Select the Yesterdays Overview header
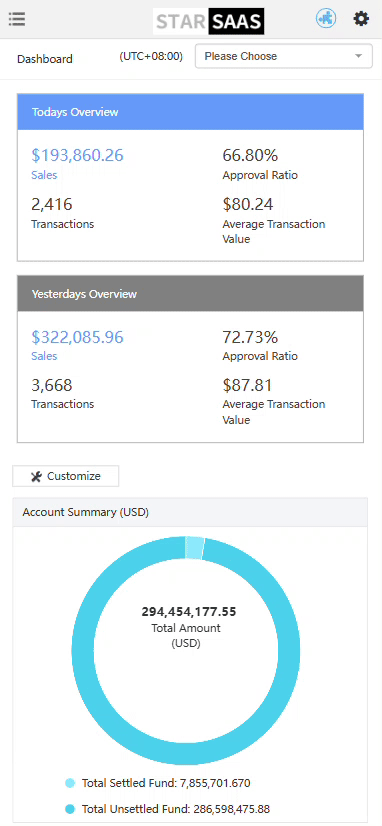This screenshot has width=382, height=826. pyautogui.click(x=191, y=293)
